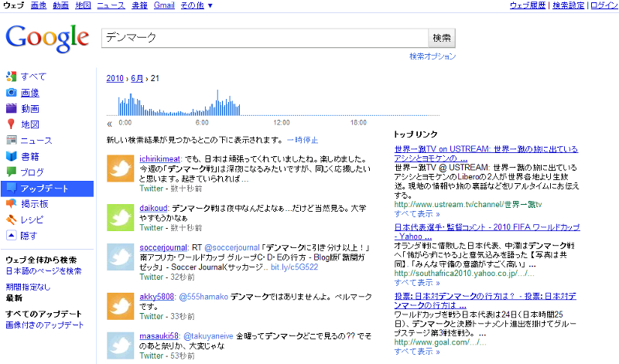Select 日本語のページを検索 in sidebar
The height and width of the screenshot is (364, 619).
point(43,271)
